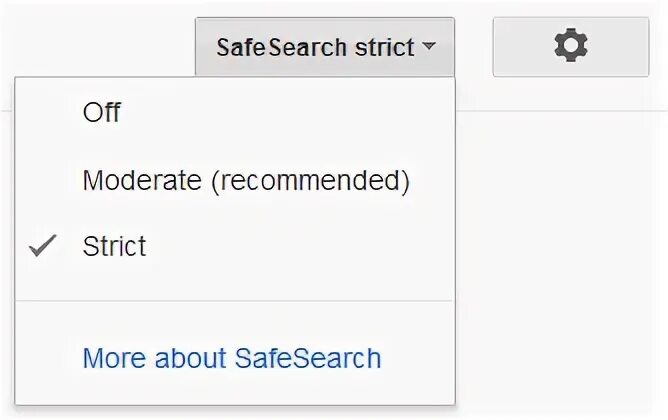The width and height of the screenshot is (668, 420).
Task: Collapse the SafeSearch filter menu
Action: tap(324, 47)
